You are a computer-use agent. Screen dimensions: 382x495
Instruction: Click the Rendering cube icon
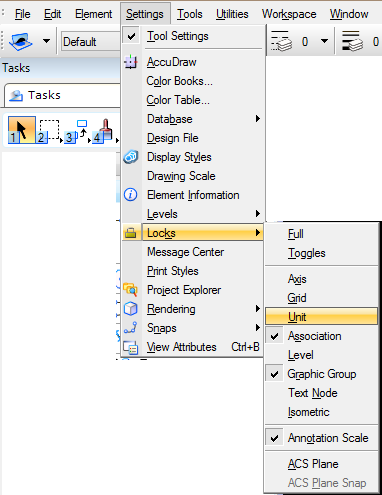tap(131, 309)
